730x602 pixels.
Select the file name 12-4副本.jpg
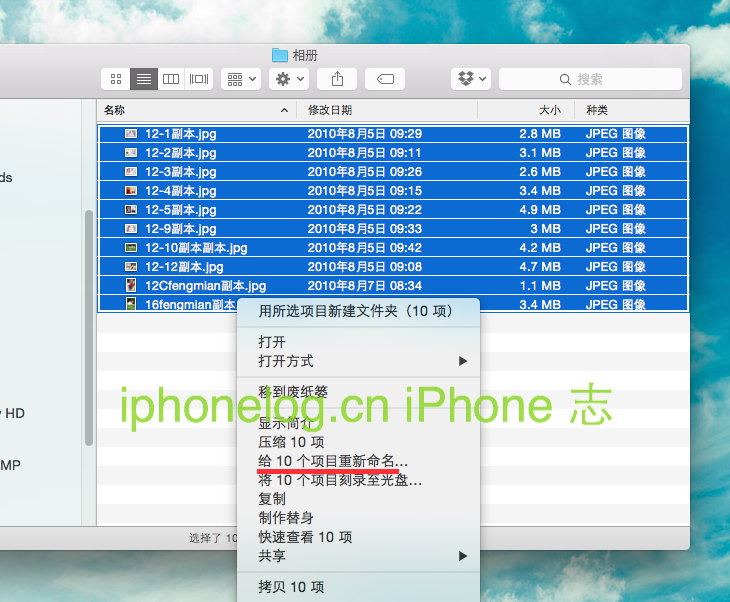pyautogui.click(x=181, y=191)
